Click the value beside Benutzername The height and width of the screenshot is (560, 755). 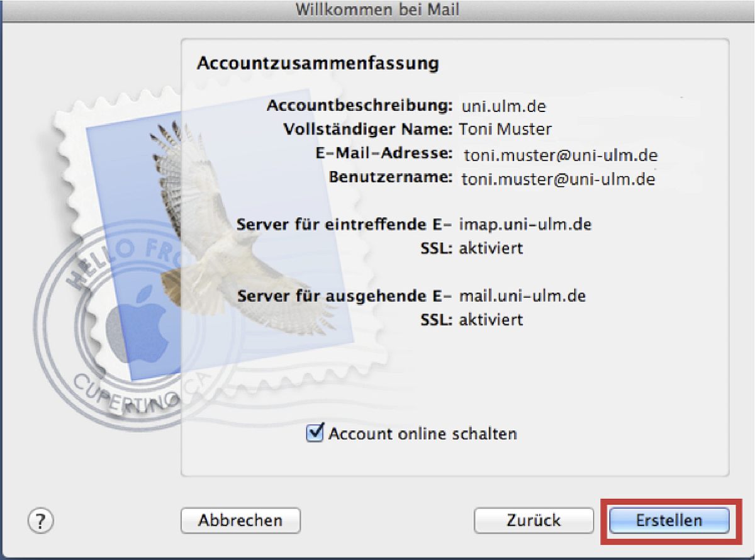pos(559,179)
